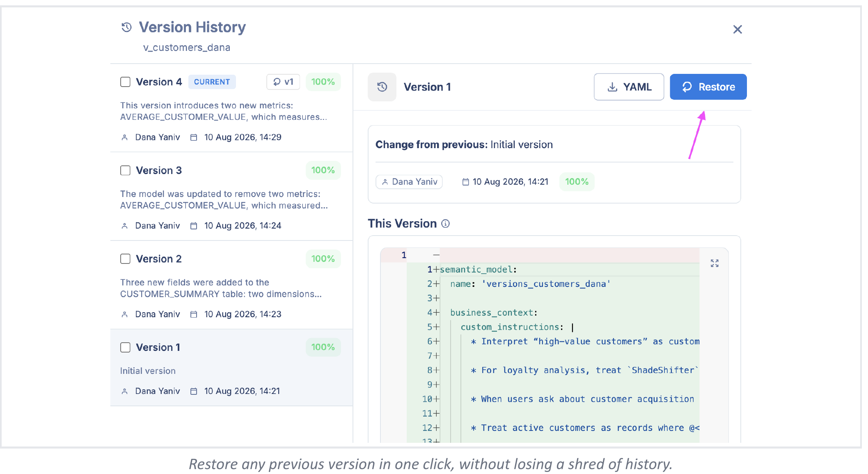This screenshot has width=868, height=474.
Task: Click the business_context: code line
Action: (x=494, y=313)
